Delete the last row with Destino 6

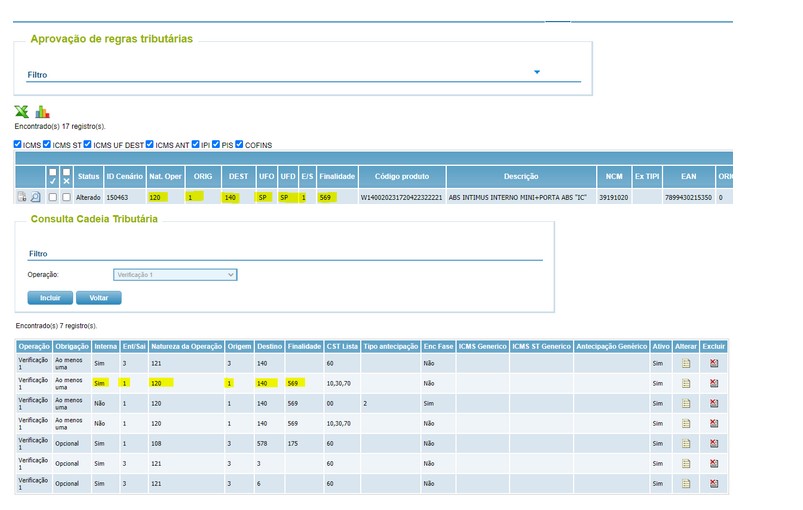coord(714,483)
